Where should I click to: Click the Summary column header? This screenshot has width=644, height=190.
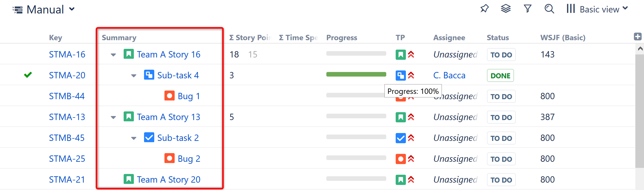coord(119,37)
